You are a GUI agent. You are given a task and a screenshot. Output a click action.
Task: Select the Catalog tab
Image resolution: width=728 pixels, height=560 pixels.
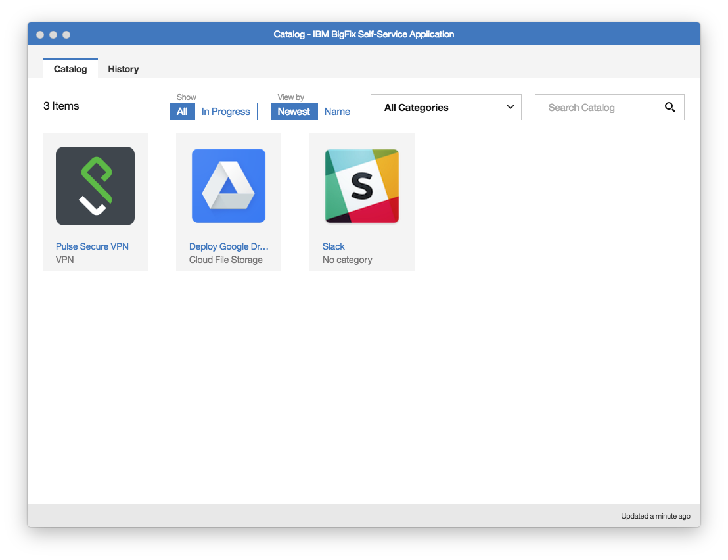(x=70, y=69)
